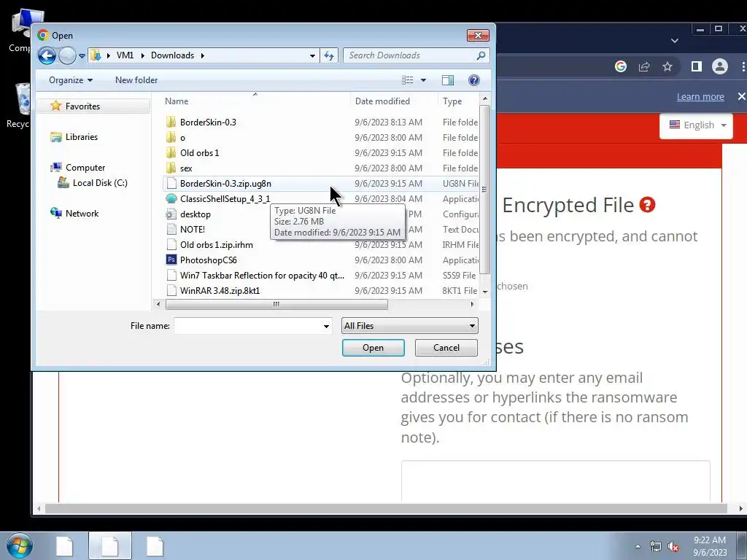Click the network tray icon
747x560 pixels.
(656, 547)
